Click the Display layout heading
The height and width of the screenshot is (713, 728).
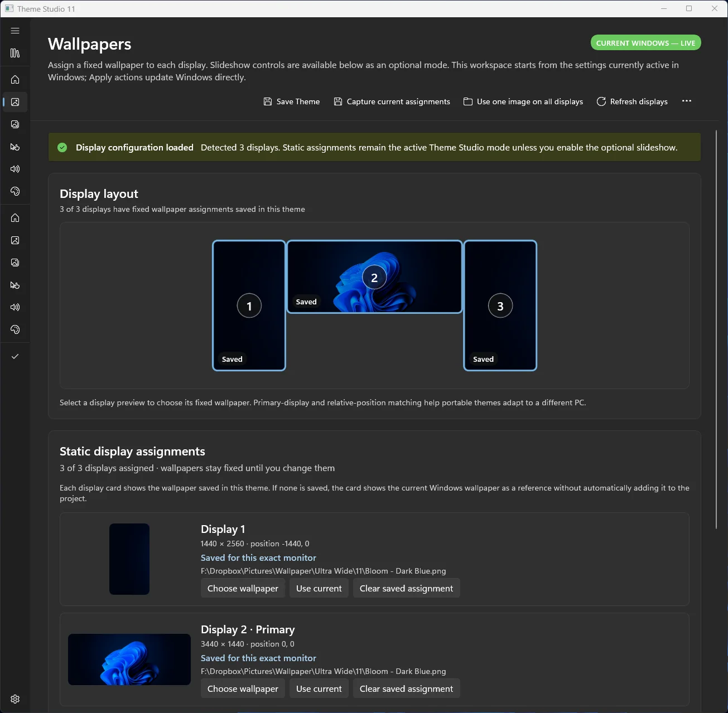click(99, 193)
